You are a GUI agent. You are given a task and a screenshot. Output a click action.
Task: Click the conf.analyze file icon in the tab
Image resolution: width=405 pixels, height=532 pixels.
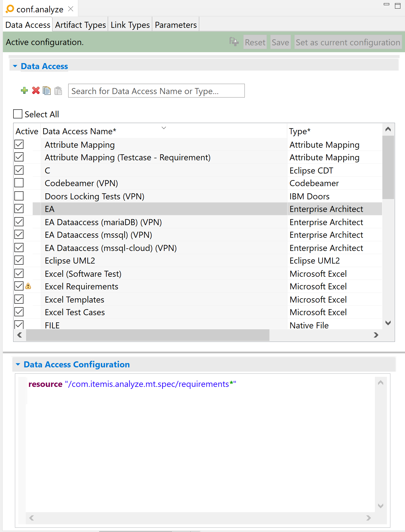click(x=10, y=9)
